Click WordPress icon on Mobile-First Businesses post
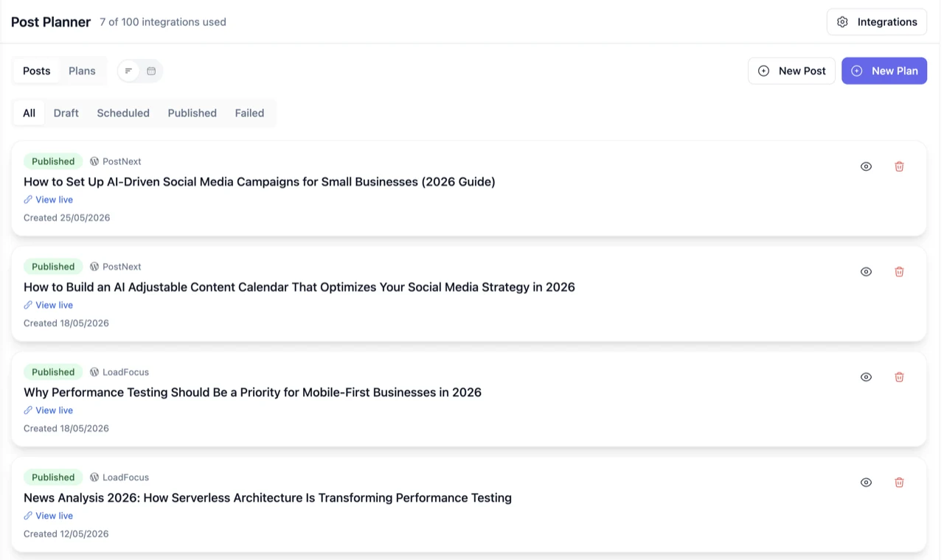 [x=94, y=372]
